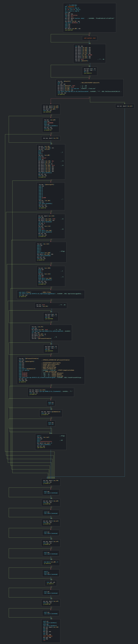Click the 'je 0x4017d6' jump
This screenshot has height=644, width=138.
click(47, 604)
